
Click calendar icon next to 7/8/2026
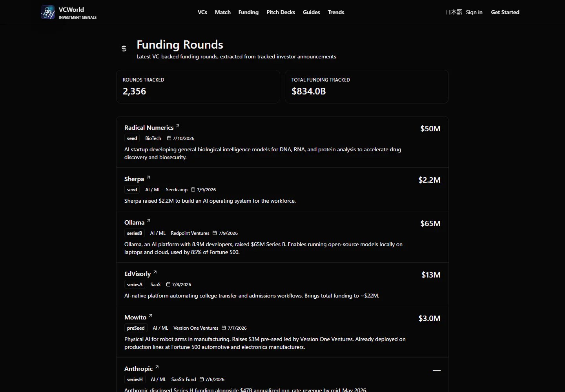[x=168, y=284]
